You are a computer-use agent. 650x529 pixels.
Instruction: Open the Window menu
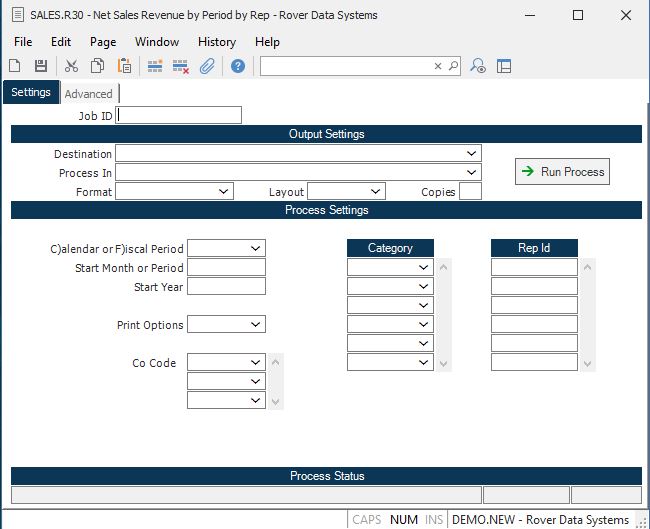(x=157, y=42)
